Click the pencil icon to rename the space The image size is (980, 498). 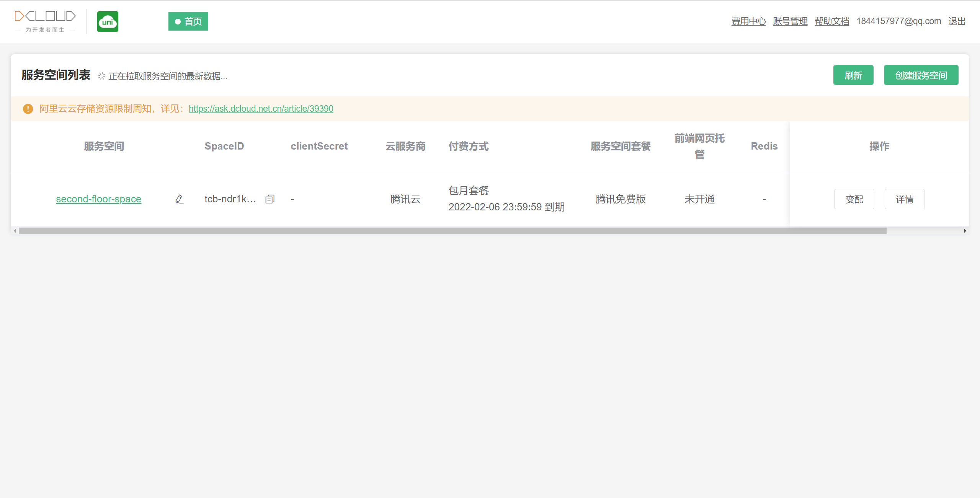[179, 199]
